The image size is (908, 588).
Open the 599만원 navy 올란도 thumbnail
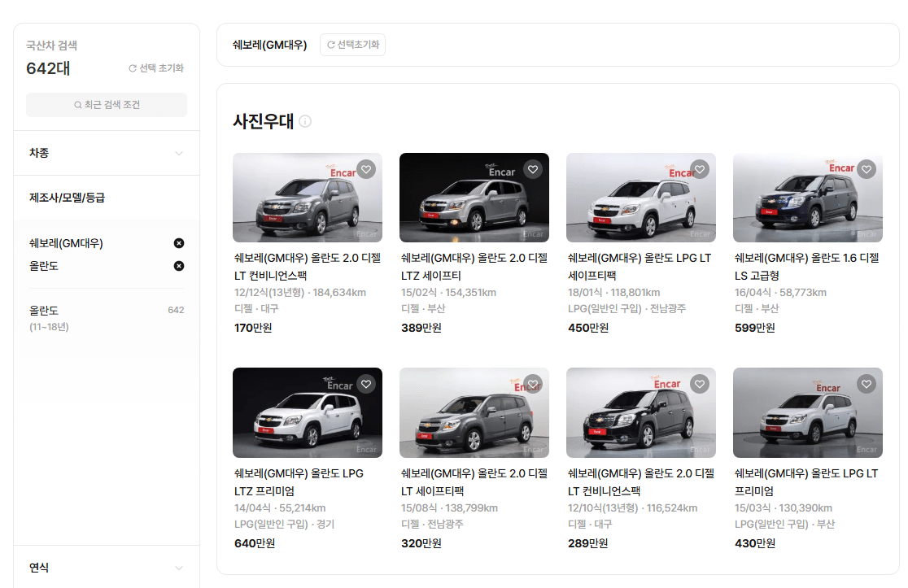coord(808,198)
